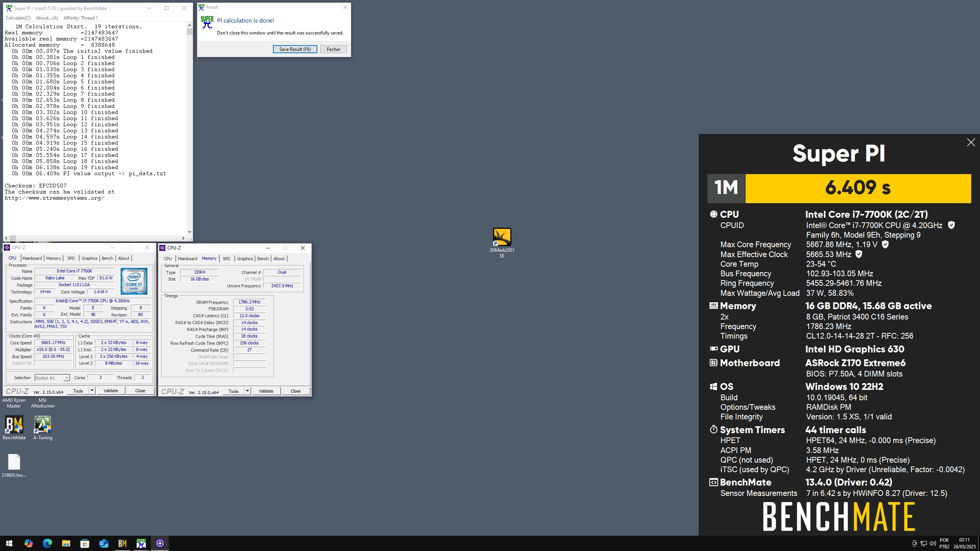
Task: Click the volume icon in system tray
Action: [933, 543]
